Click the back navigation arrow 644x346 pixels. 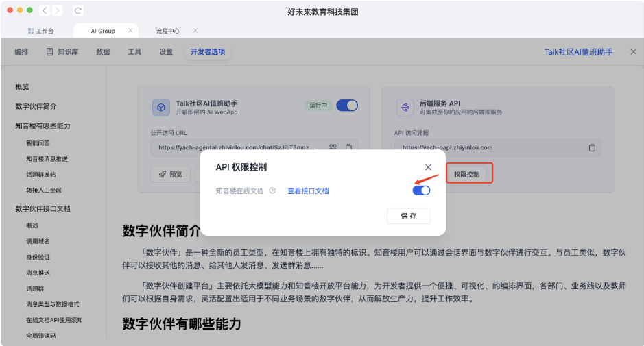pyautogui.click(x=45, y=10)
